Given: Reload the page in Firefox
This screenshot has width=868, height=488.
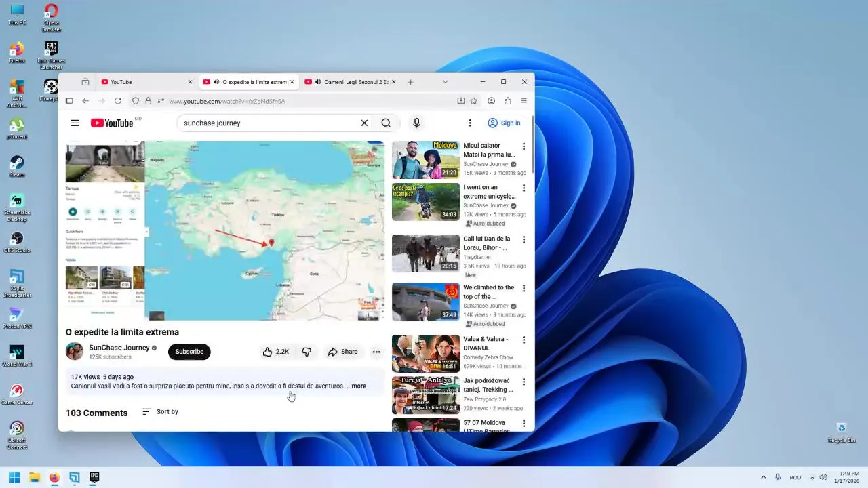Looking at the screenshot, I should (118, 101).
